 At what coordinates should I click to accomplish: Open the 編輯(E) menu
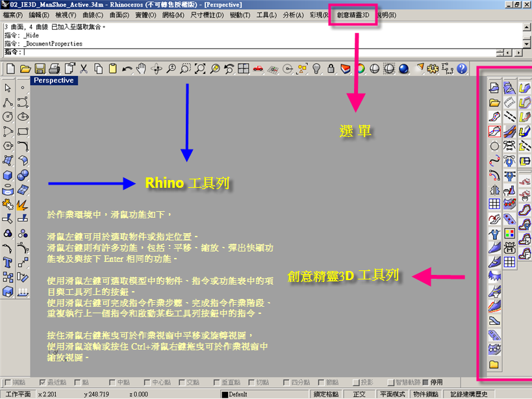pos(39,15)
